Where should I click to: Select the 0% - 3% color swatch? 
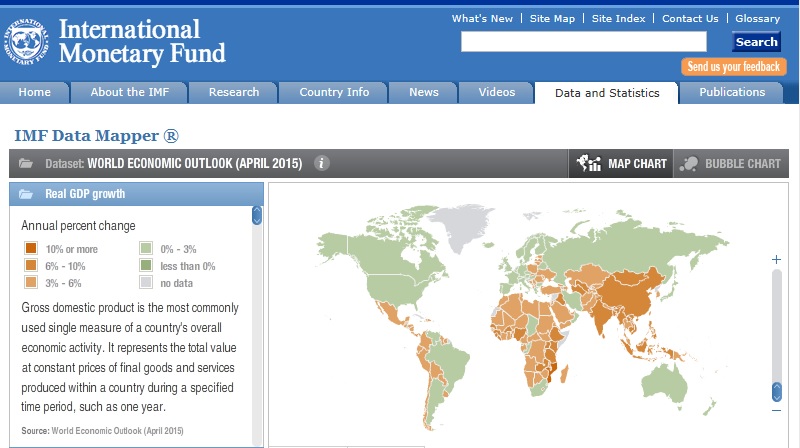pos(146,248)
